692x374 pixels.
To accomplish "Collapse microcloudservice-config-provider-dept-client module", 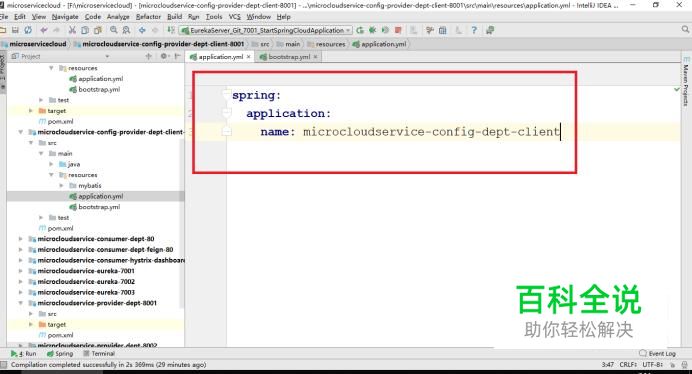I will [x=21, y=132].
